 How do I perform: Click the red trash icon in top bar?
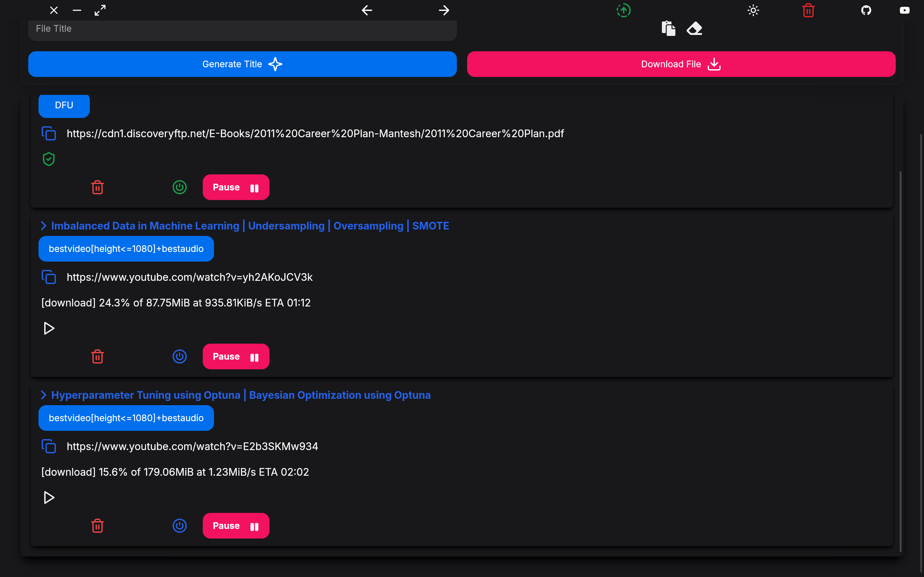808,10
